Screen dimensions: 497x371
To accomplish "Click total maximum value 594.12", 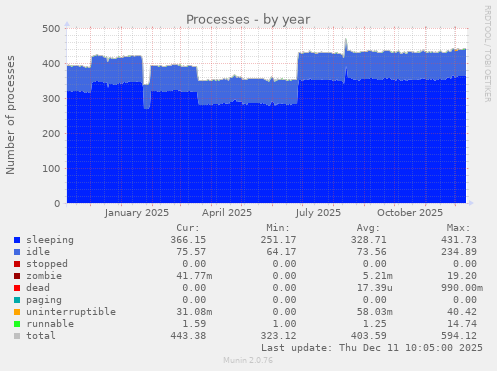I will (x=459, y=336).
